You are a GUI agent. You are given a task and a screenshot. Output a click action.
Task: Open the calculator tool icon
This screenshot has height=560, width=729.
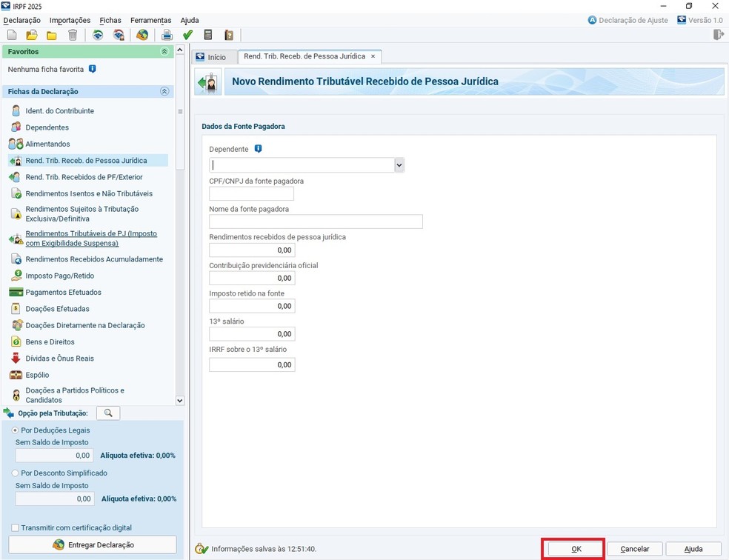pyautogui.click(x=208, y=35)
